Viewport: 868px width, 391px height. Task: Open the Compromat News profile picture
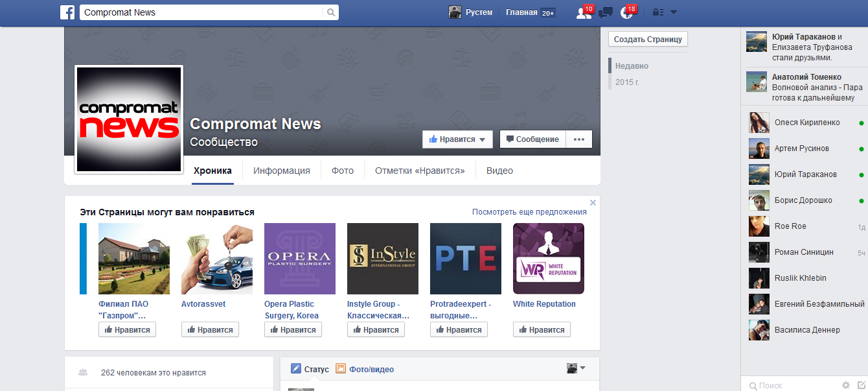coord(129,119)
